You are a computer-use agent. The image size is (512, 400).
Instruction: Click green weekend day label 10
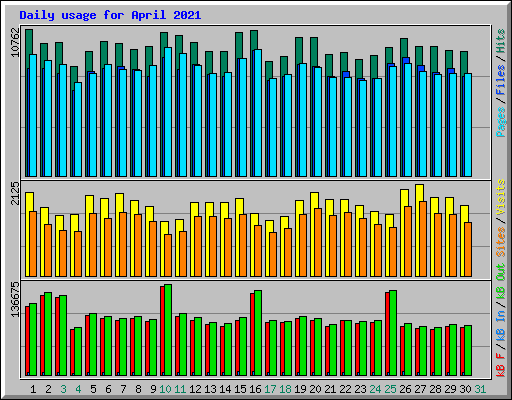pyautogui.click(x=165, y=389)
